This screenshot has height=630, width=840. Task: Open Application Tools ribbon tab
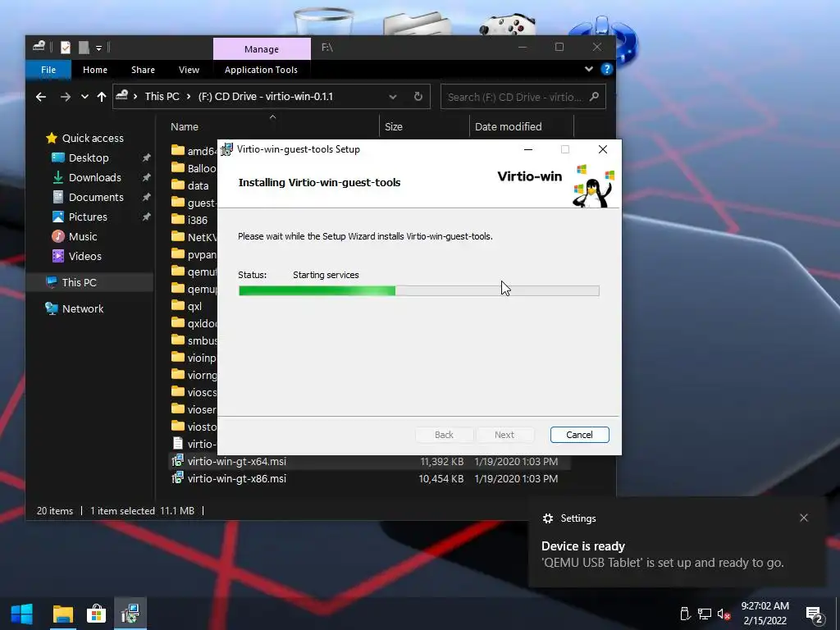[261, 70]
